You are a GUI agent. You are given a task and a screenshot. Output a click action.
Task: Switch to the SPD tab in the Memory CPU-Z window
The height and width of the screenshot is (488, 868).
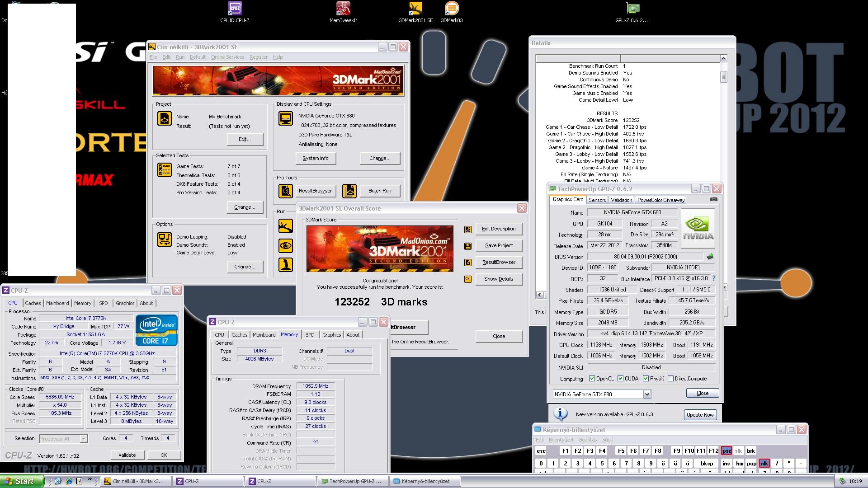click(310, 335)
